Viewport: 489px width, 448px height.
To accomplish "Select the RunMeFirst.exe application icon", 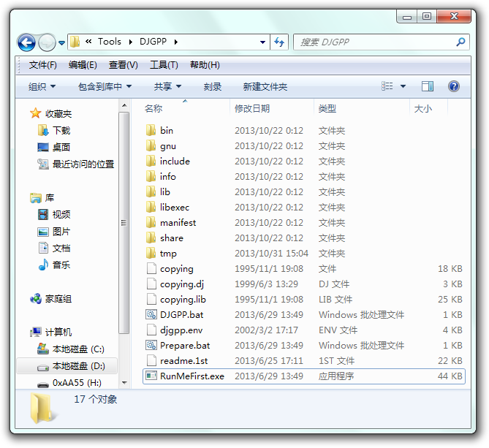I will 151,376.
